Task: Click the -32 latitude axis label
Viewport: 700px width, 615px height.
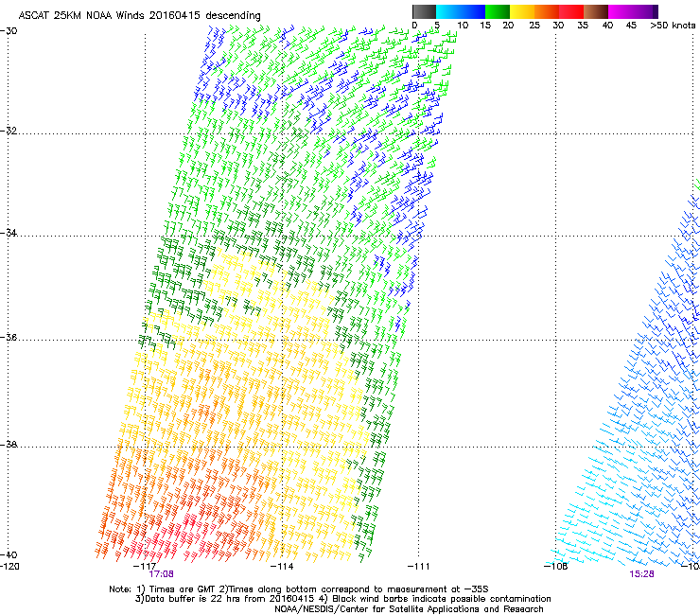Action: tap(9, 131)
